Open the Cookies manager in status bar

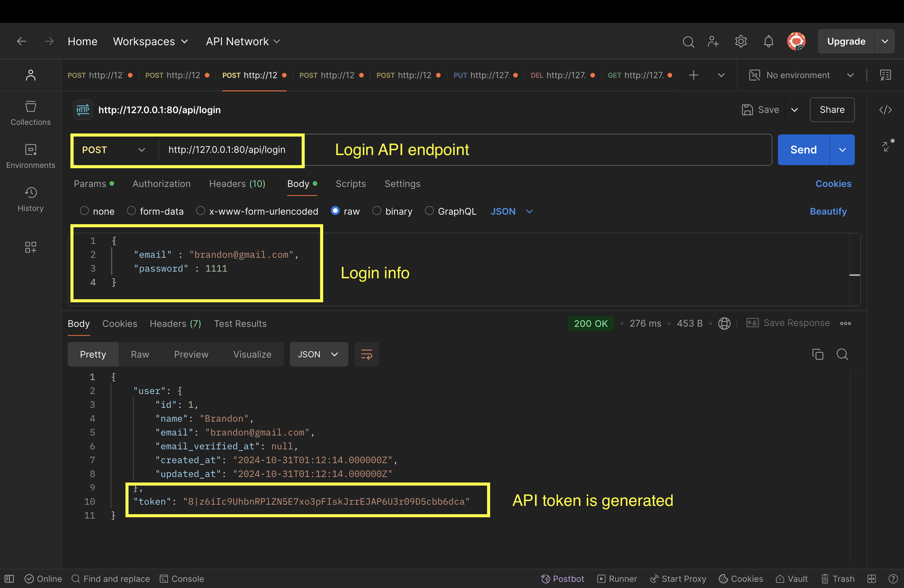[740, 578]
